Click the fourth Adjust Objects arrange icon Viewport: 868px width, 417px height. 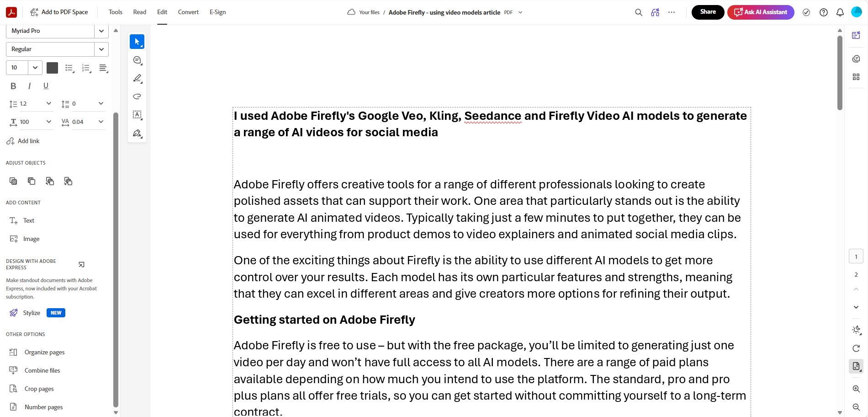pos(68,181)
